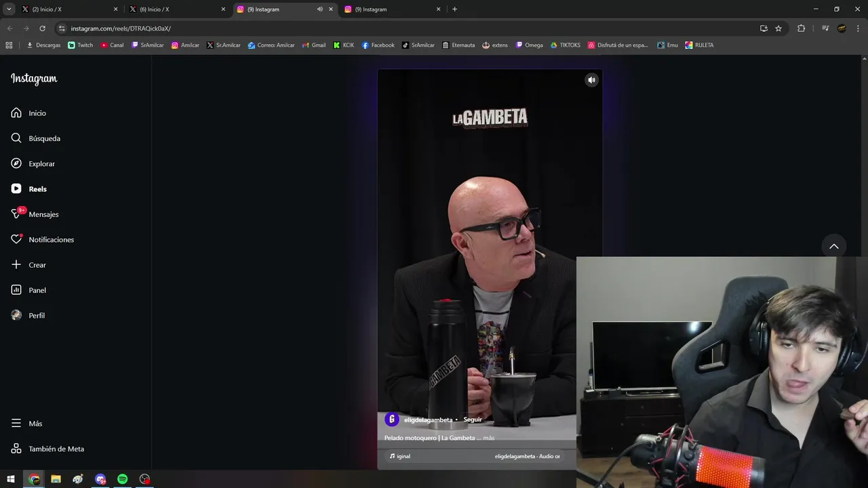Open a new browser tab
Image resolution: width=868 pixels, height=488 pixels.
pos(454,9)
